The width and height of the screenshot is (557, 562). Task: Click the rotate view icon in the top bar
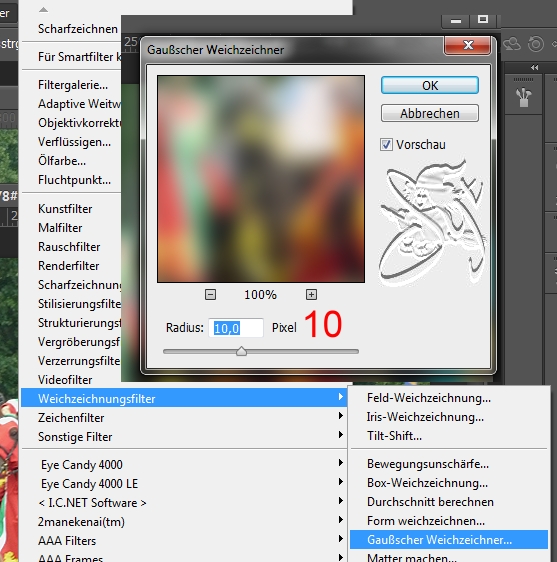(x=535, y=44)
